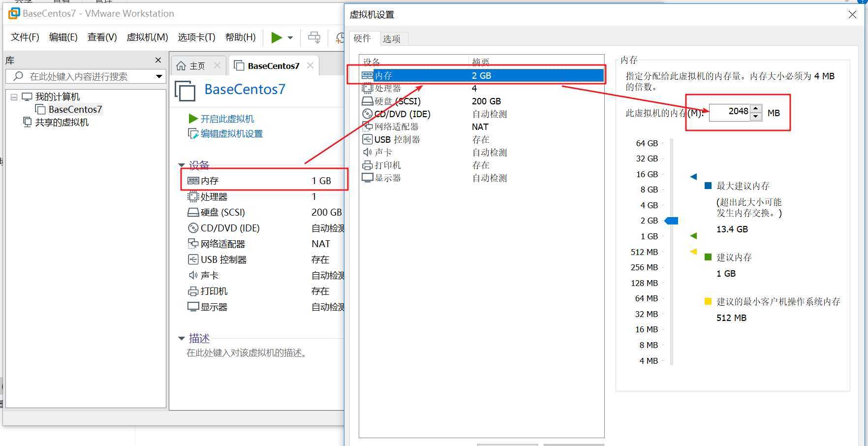868x446 pixels.
Task: Select the 显示器 icon in settings list
Action: click(368, 178)
